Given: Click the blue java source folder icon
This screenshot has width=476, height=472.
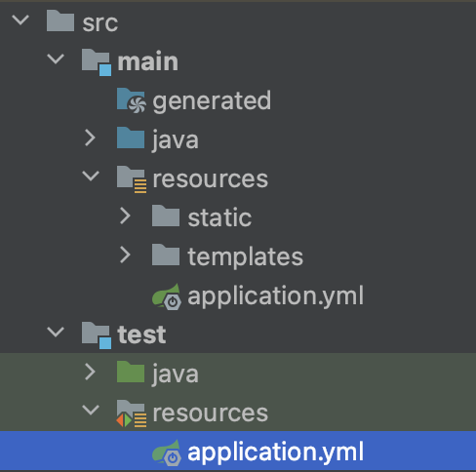Looking at the screenshot, I should (x=131, y=138).
